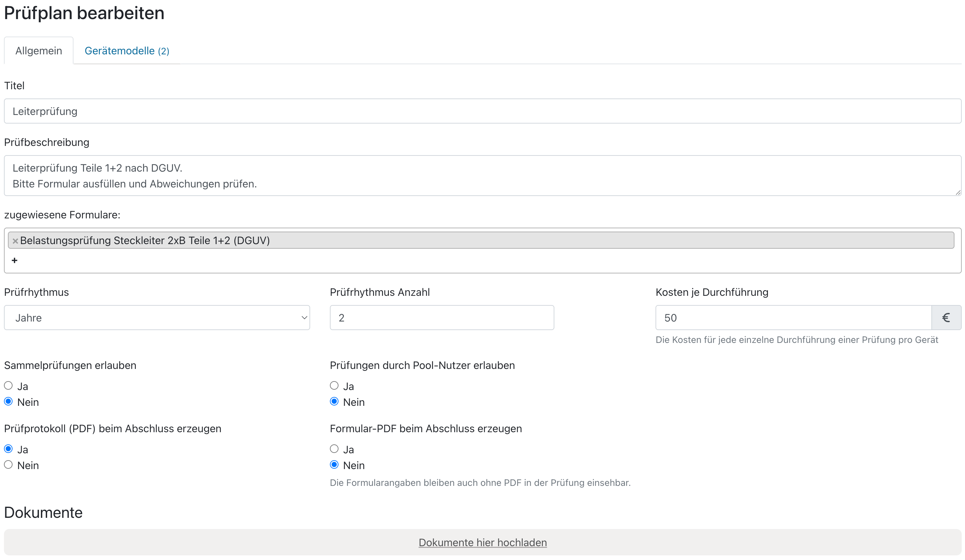Select Ja for Formular-PDF beim Abschluss erzeugen
965x560 pixels.
[x=334, y=449]
